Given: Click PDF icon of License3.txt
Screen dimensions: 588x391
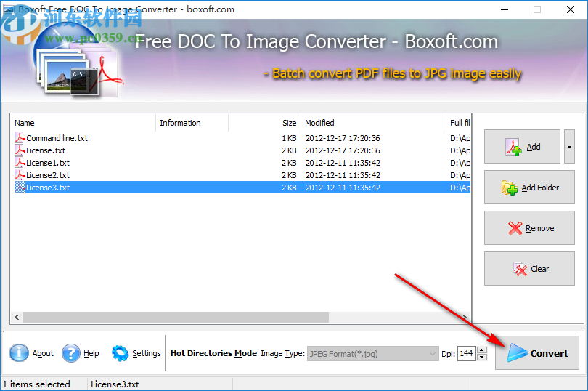Looking at the screenshot, I should tap(20, 187).
